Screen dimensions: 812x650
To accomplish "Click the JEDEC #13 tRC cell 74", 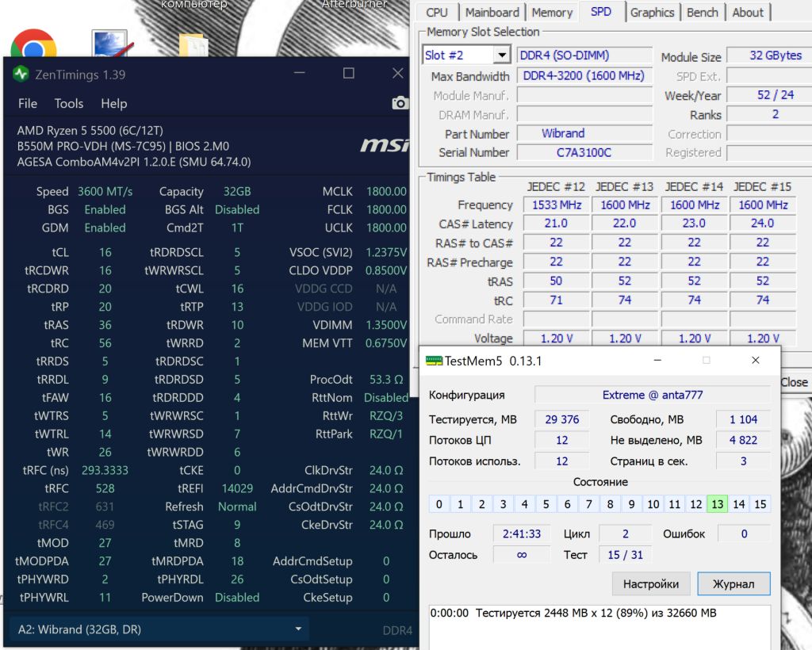I will pos(625,300).
